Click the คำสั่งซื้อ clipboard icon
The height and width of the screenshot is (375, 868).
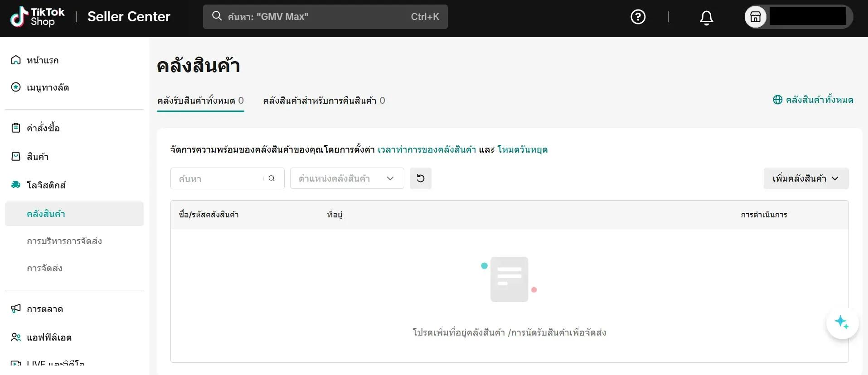(x=16, y=128)
